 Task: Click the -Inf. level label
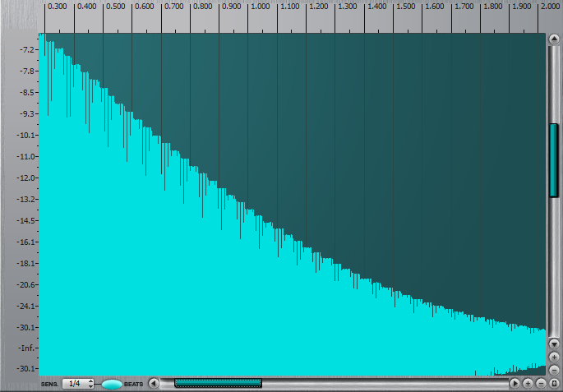click(27, 348)
